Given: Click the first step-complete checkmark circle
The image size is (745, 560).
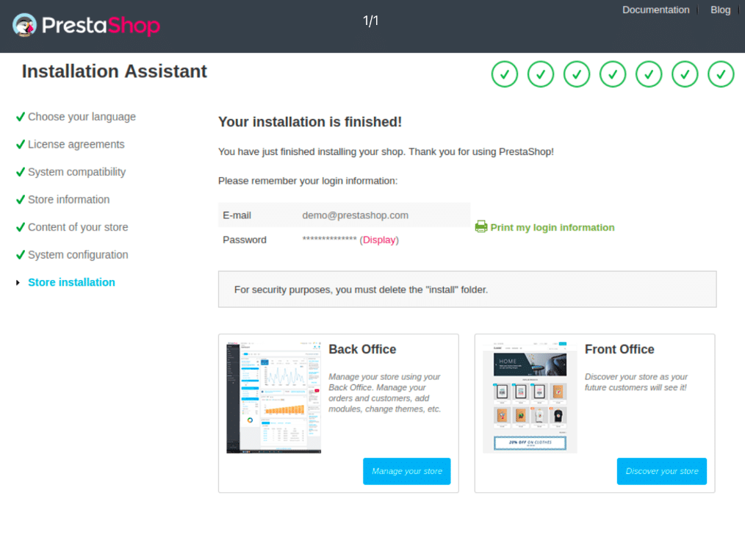Looking at the screenshot, I should (504, 74).
